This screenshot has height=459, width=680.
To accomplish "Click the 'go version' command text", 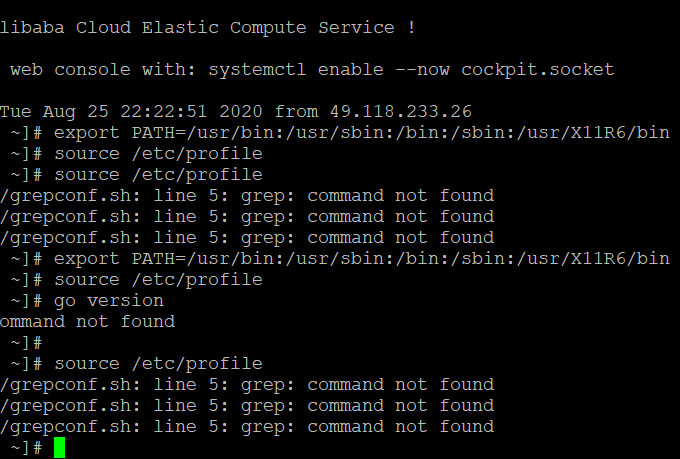I will pyautogui.click(x=109, y=301).
